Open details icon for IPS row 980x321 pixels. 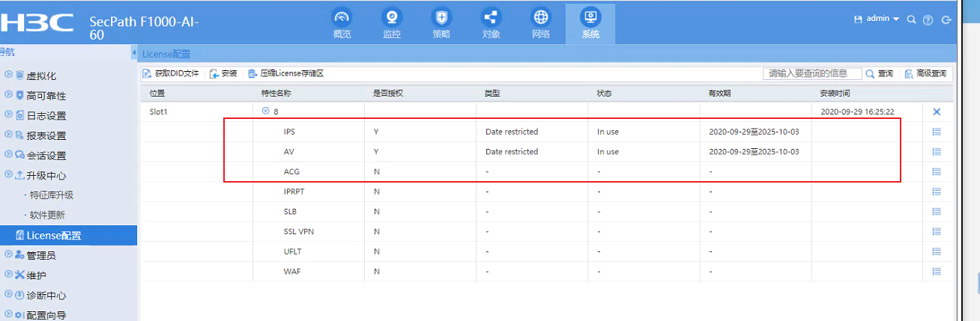click(x=937, y=132)
